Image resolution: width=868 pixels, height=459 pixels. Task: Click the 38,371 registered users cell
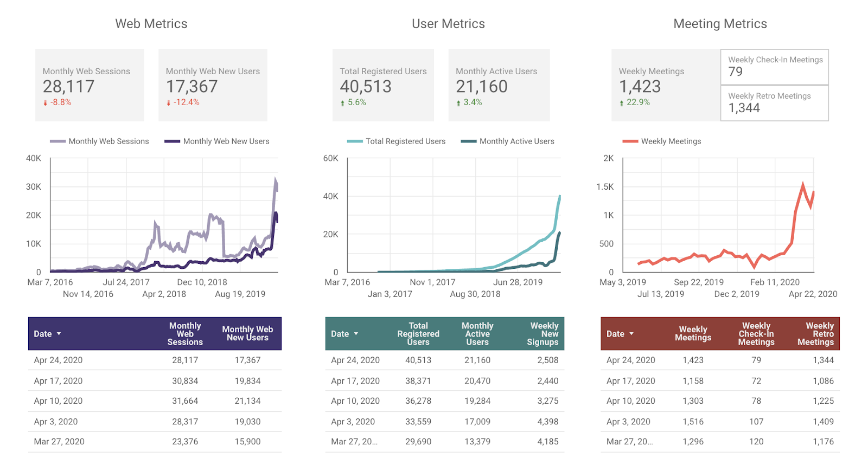pyautogui.click(x=418, y=381)
